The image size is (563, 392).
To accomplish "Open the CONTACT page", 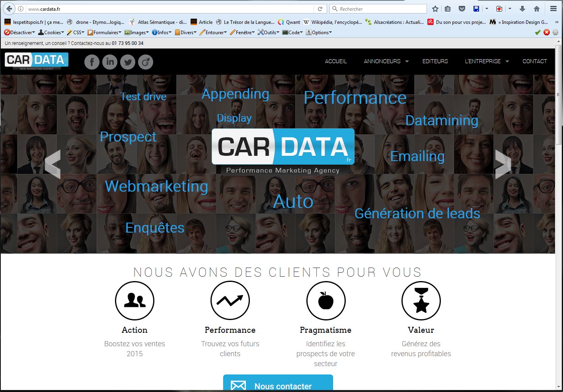I will (x=535, y=61).
